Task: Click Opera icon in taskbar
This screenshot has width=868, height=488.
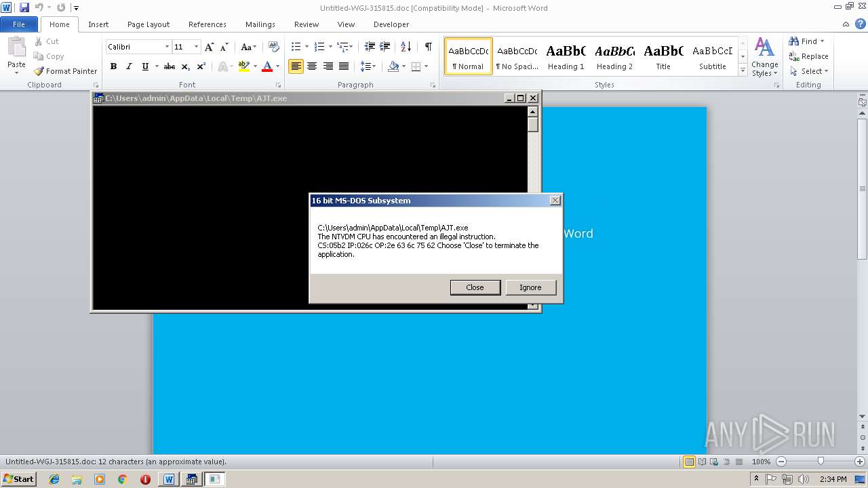Action: click(145, 479)
